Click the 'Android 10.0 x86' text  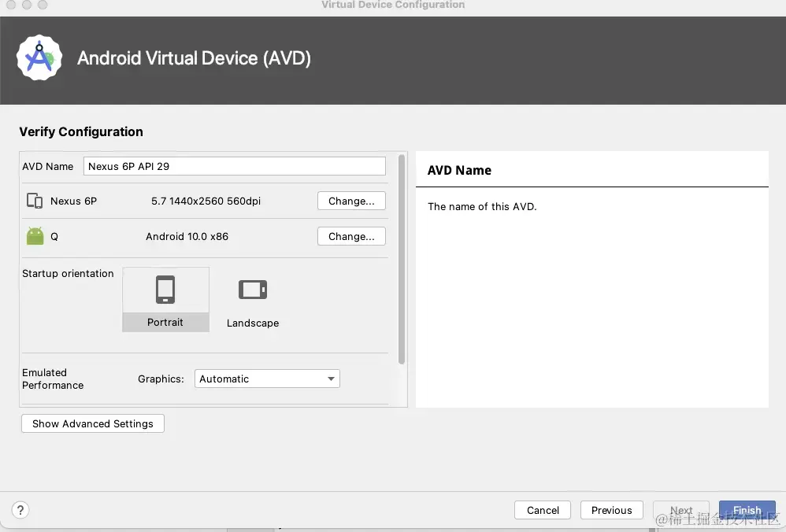tap(187, 236)
